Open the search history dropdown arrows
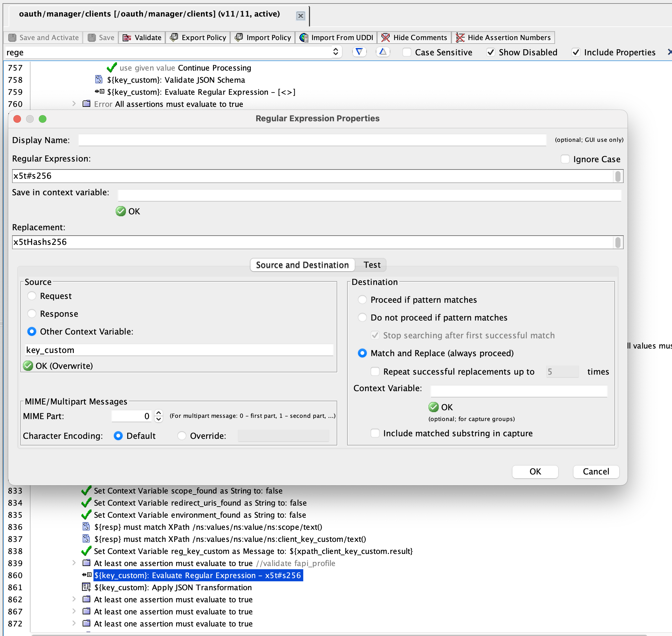The image size is (672, 636). (335, 52)
